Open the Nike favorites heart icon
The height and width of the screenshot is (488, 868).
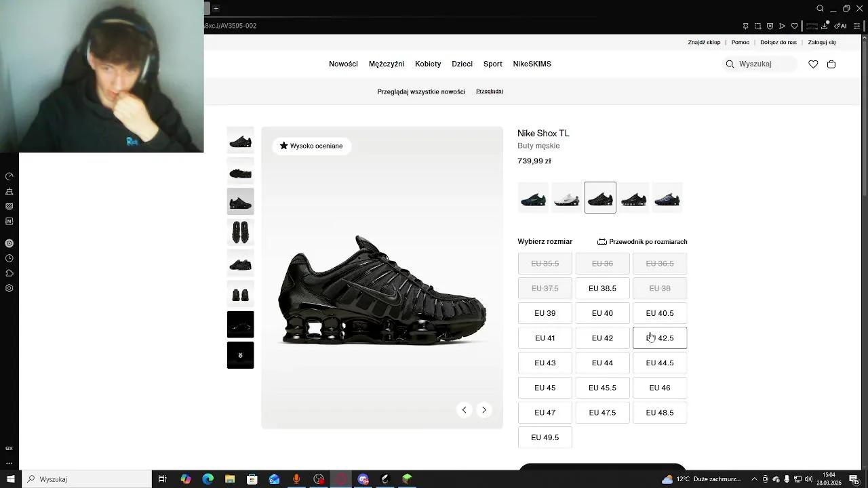813,64
